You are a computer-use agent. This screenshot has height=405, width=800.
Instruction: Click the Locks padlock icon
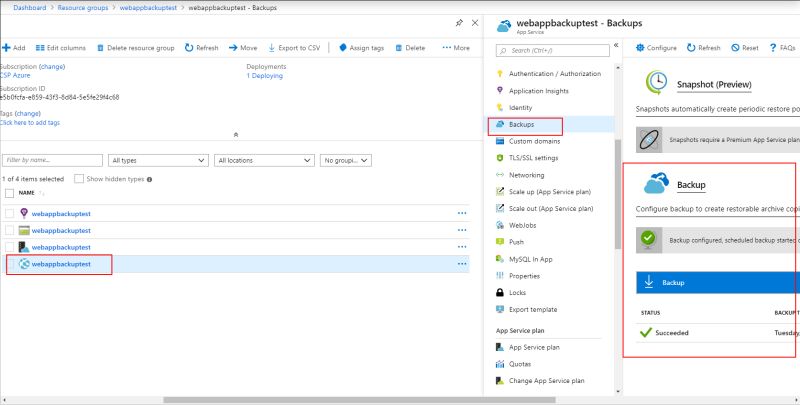pos(500,293)
